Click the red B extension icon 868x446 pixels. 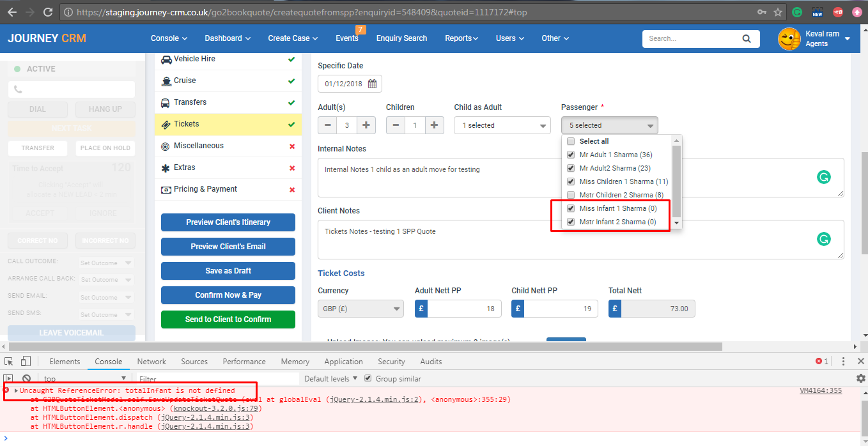click(x=837, y=12)
